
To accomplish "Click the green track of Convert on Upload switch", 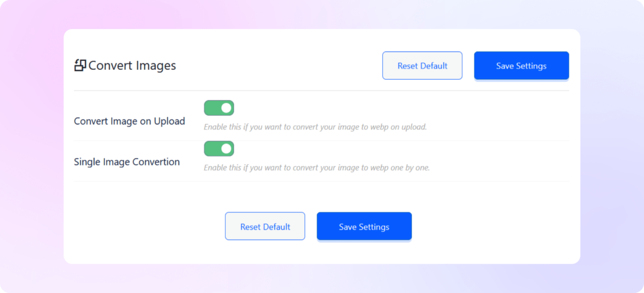I will [x=212, y=108].
